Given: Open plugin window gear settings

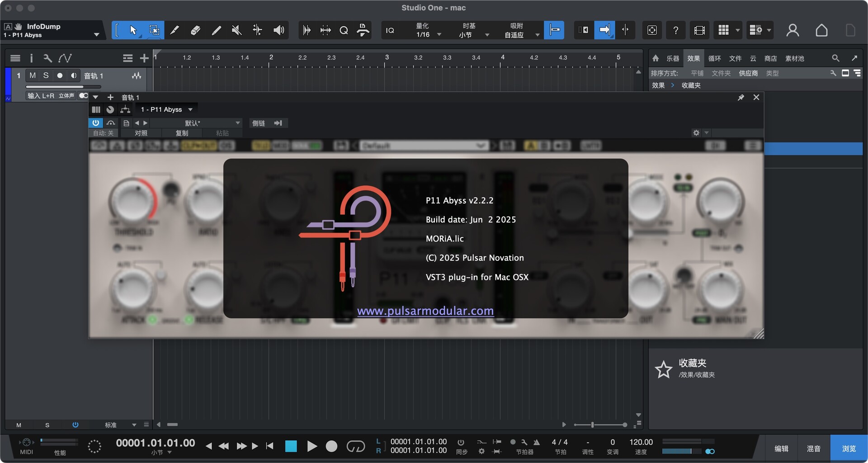Looking at the screenshot, I should coord(696,132).
